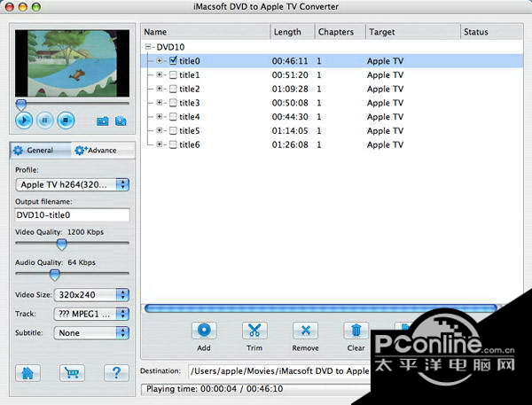The height and width of the screenshot is (405, 532).
Task: Check the title3 checkbox
Action: point(173,103)
